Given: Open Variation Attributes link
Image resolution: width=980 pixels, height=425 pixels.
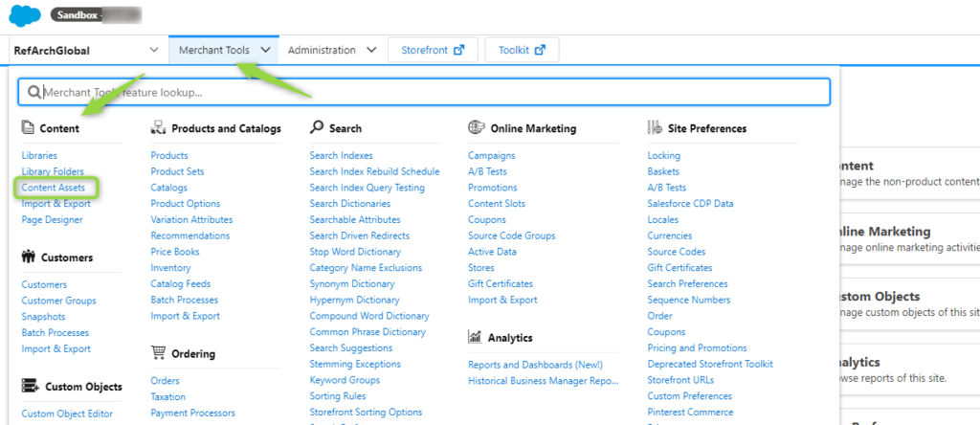Looking at the screenshot, I should 191,219.
